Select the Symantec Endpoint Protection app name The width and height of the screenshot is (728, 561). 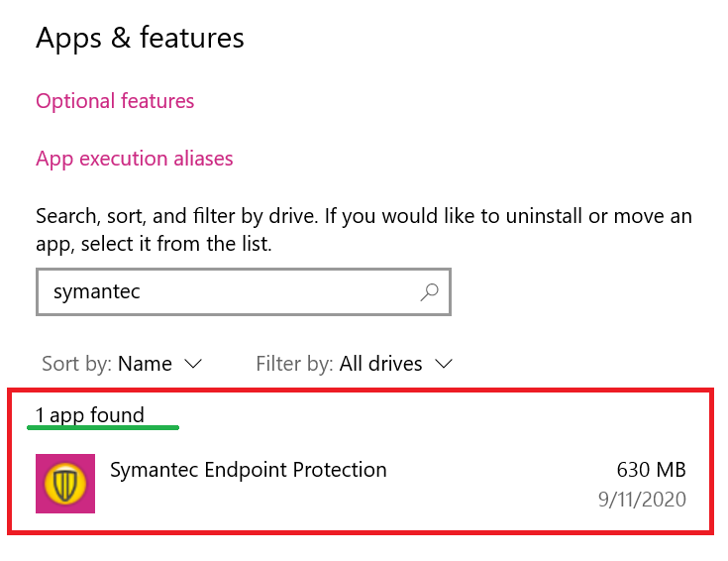tap(248, 469)
